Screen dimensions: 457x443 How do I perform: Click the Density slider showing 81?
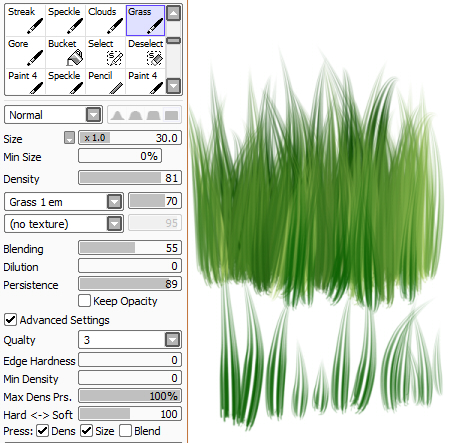coord(130,178)
